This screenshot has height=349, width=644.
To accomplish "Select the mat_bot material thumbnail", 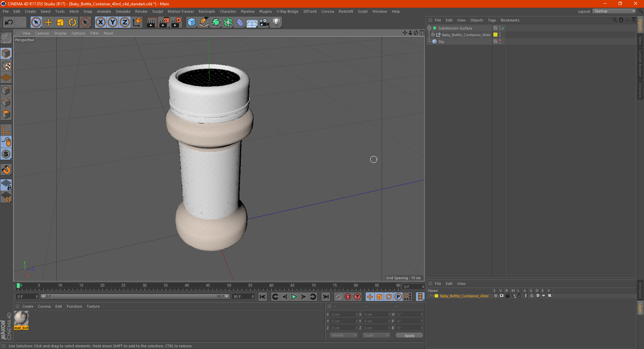I will pos(21,318).
